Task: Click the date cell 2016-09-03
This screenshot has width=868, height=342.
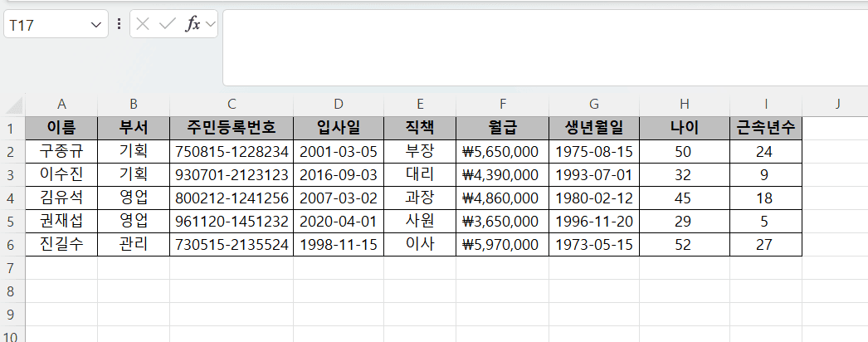Action: coord(339,175)
